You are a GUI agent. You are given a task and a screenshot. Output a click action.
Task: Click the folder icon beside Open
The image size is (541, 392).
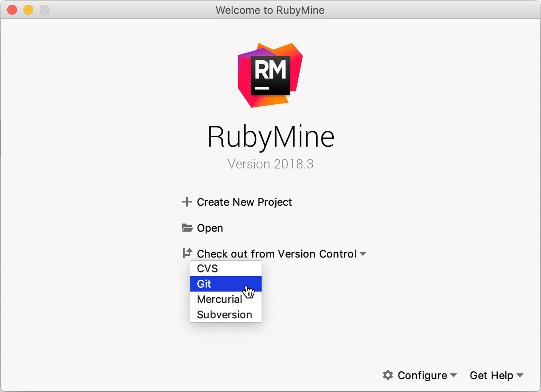pyautogui.click(x=187, y=228)
